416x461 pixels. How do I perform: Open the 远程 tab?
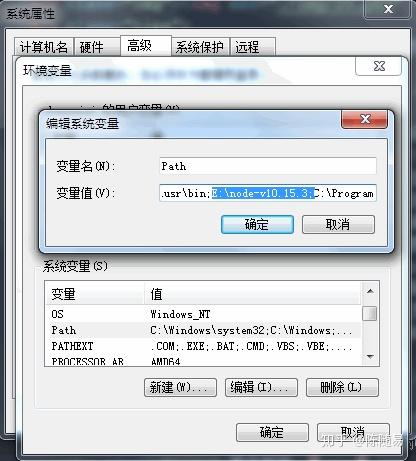253,47
